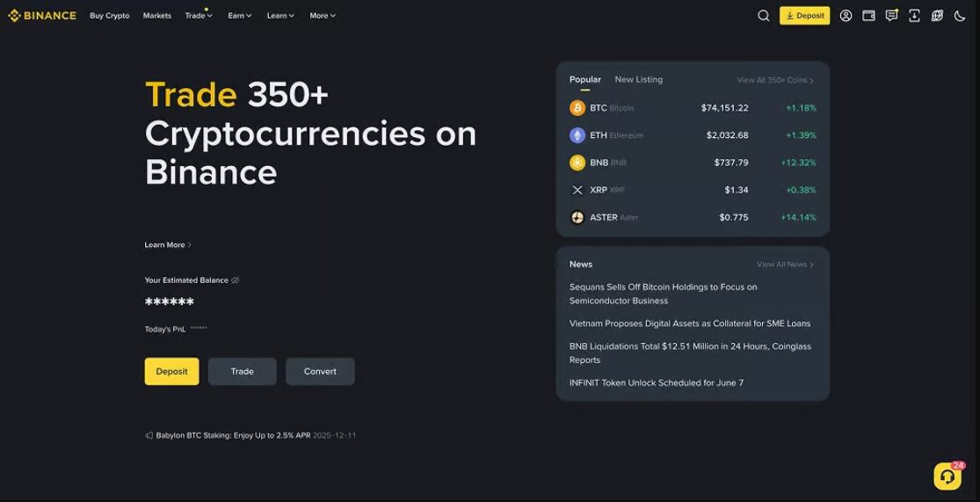Click the +1.18% BTC change

click(801, 108)
